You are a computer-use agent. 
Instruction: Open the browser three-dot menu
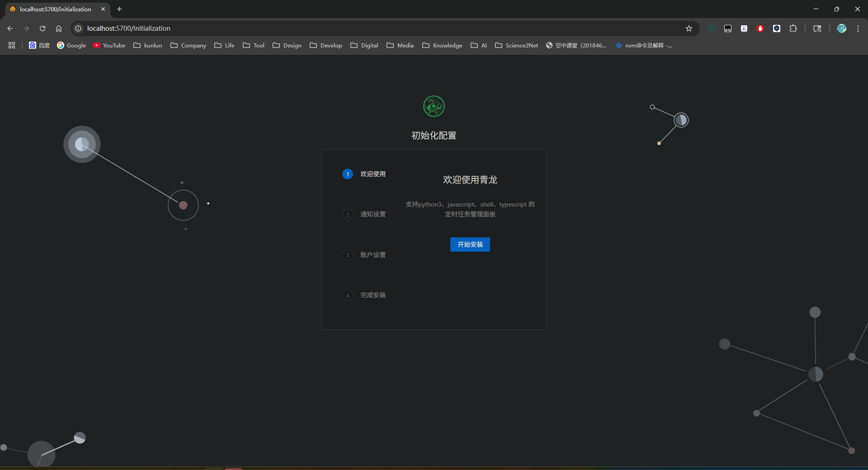click(x=858, y=28)
